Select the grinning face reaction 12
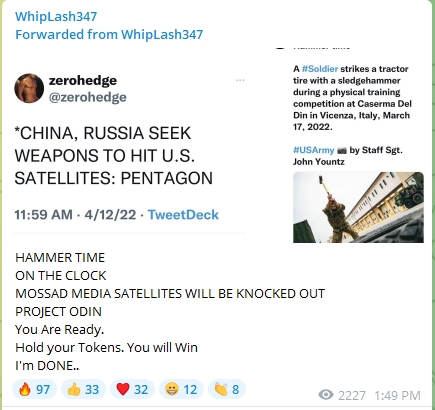The height and width of the screenshot is (410, 435). click(181, 389)
